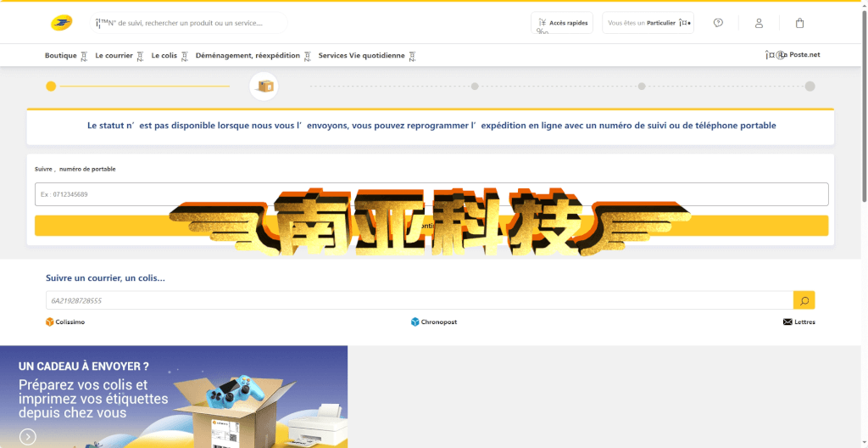
Task: Expand the Services Vie quotidienne menu
Action: (366, 55)
